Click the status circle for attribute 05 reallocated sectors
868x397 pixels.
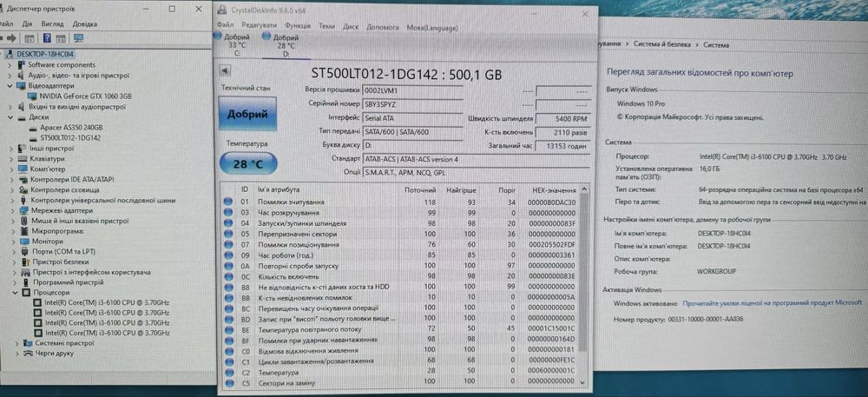pos(228,234)
